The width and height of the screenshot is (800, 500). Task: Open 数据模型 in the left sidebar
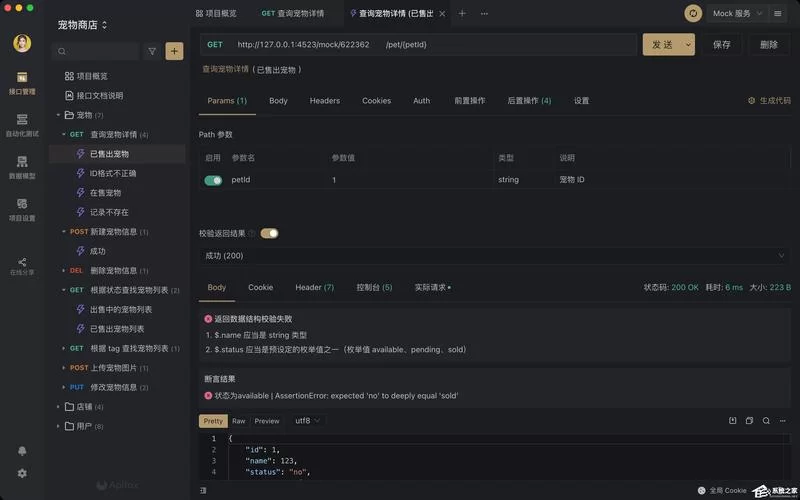point(22,168)
